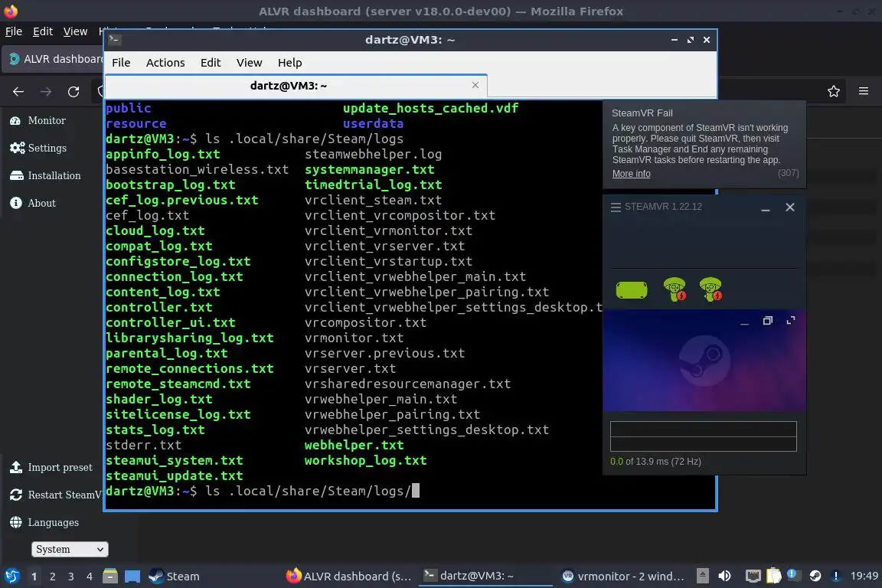Click the first controller warning icon

[x=675, y=289]
